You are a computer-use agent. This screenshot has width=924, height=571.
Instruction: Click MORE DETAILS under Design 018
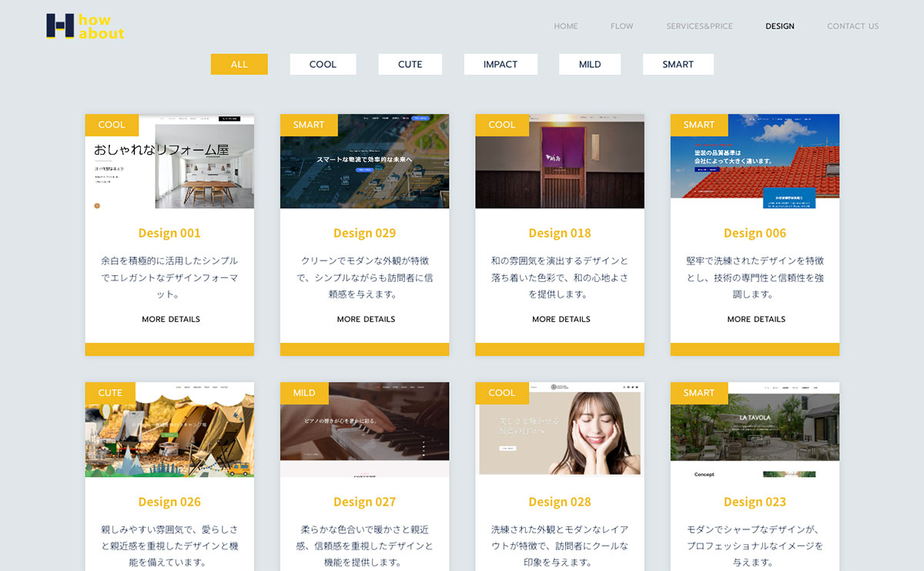(x=561, y=319)
